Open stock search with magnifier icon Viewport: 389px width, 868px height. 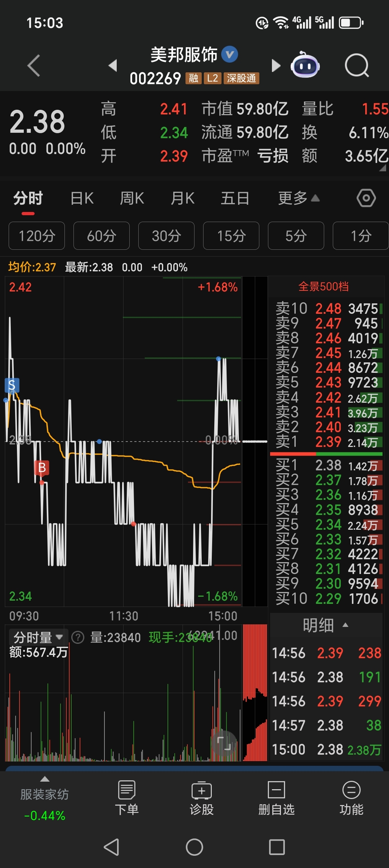click(x=357, y=65)
